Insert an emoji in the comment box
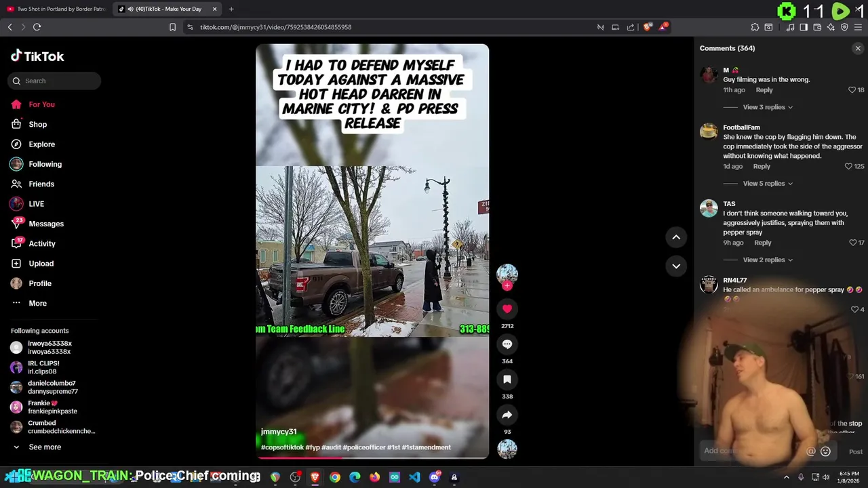This screenshot has width=868, height=488. coord(825,451)
